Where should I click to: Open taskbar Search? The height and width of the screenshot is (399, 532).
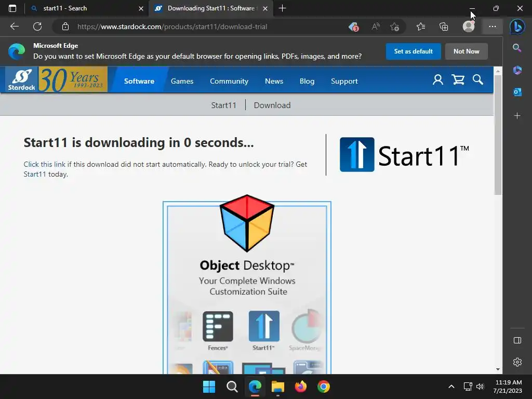[232, 387]
